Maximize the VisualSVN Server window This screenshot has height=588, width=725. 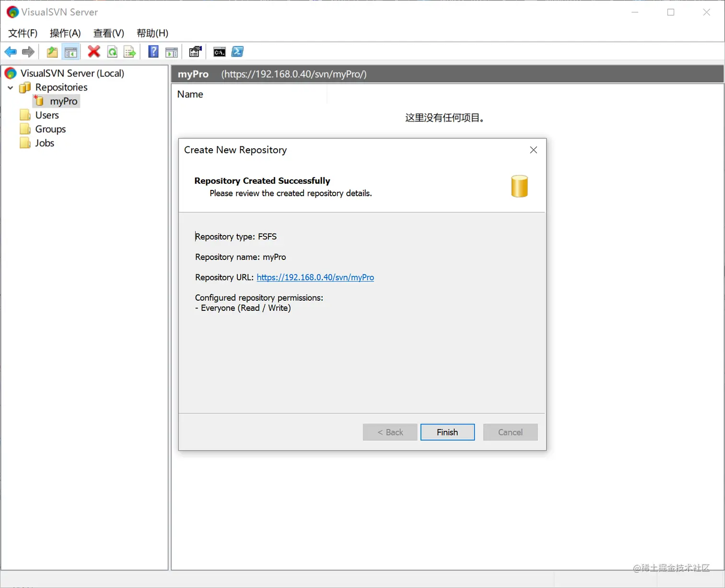tap(671, 12)
